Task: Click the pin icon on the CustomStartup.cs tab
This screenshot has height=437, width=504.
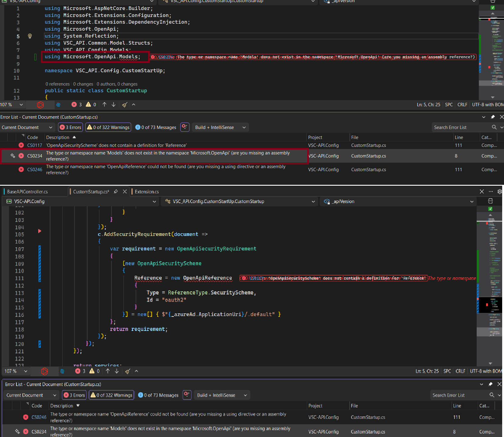Action: pyautogui.click(x=116, y=191)
